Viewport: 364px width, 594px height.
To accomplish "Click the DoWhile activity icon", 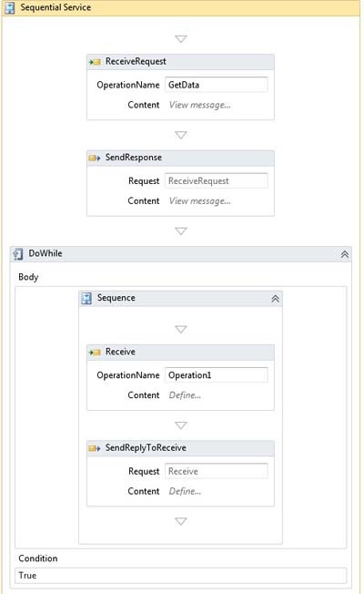I will pyautogui.click(x=18, y=254).
